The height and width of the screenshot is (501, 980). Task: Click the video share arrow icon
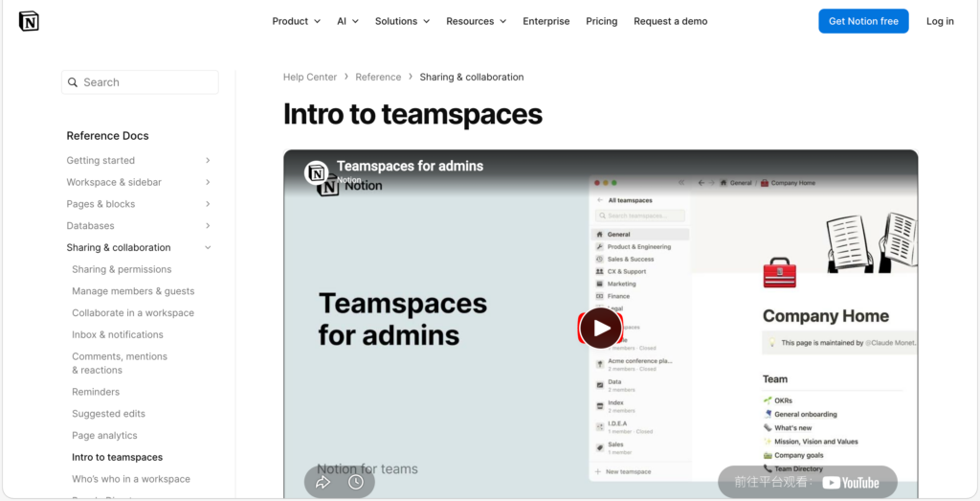pos(323,482)
